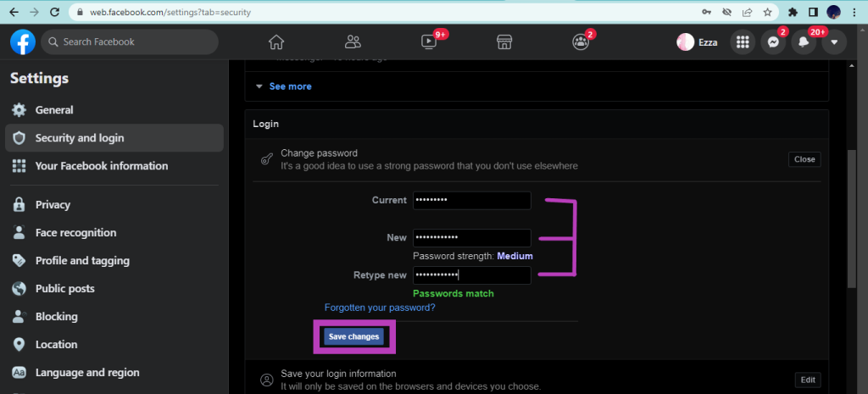Open Ezza's profile

coord(698,42)
